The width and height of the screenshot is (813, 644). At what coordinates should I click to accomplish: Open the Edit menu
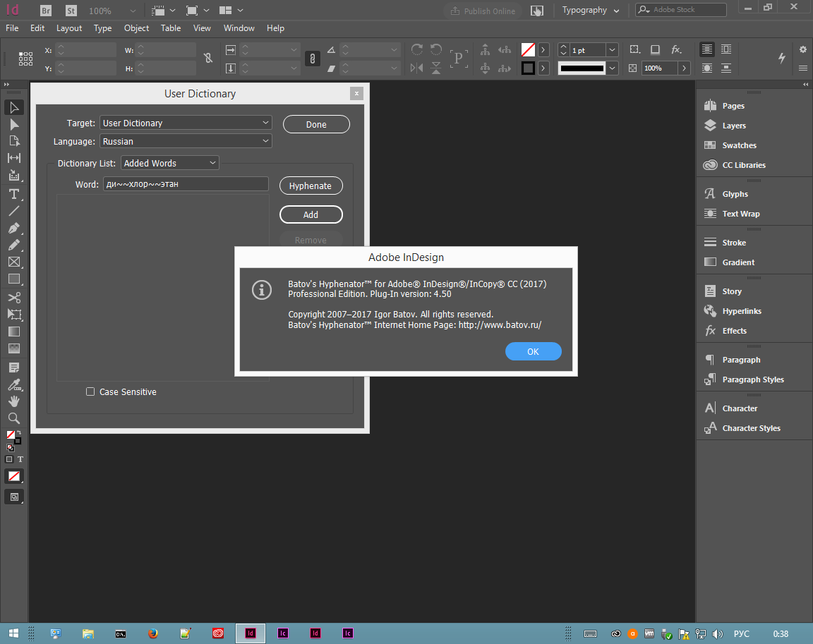pyautogui.click(x=37, y=28)
